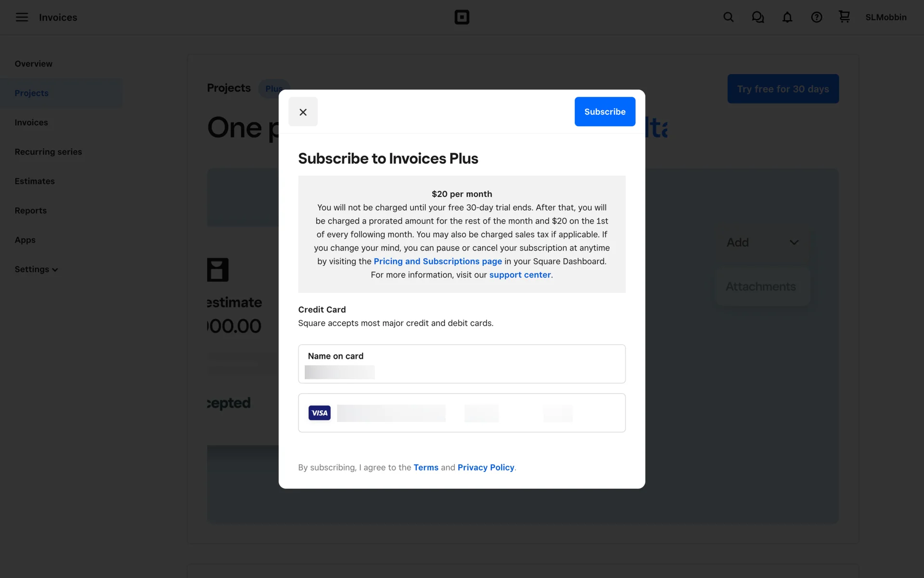The height and width of the screenshot is (578, 924).
Task: Open the Privacy Policy link
Action: point(486,467)
